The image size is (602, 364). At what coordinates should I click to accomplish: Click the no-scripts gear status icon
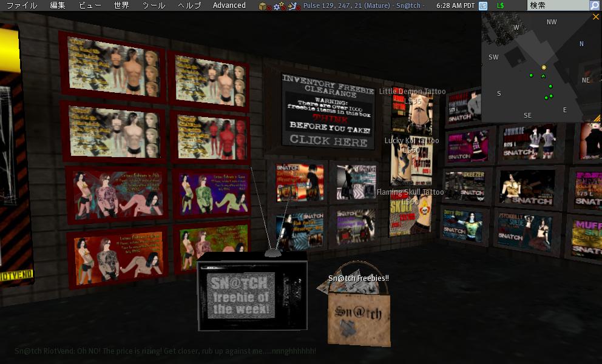click(279, 6)
